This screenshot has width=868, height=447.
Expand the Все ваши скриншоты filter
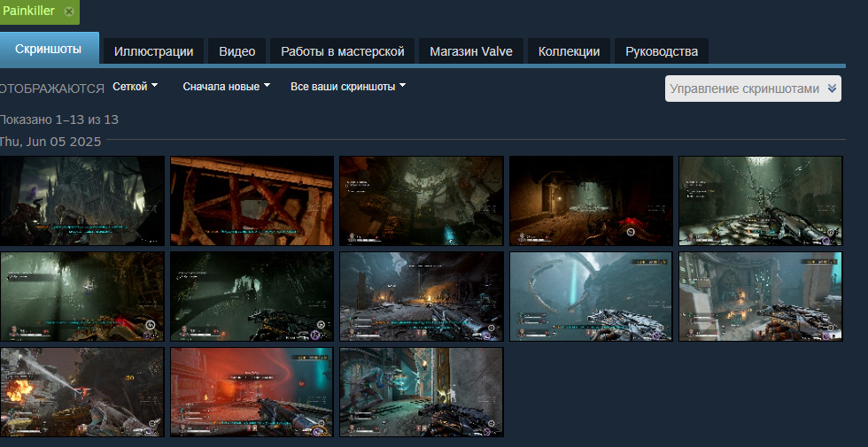(348, 87)
